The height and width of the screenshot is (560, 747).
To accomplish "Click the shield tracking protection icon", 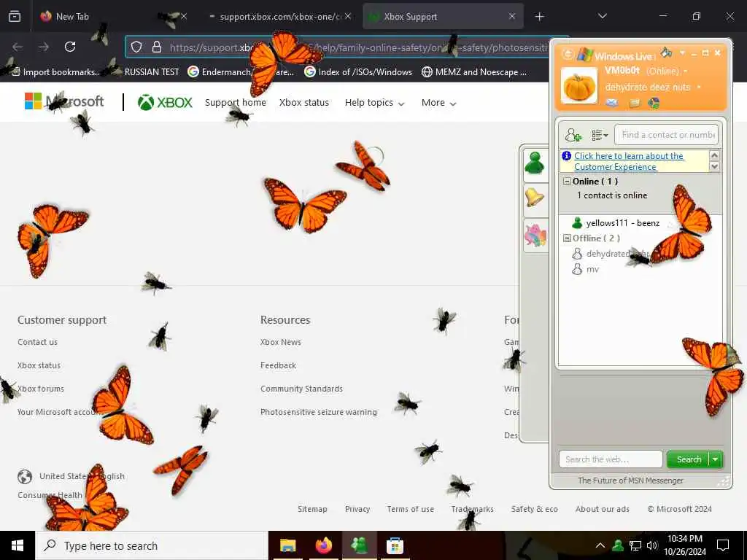I will 136,47.
